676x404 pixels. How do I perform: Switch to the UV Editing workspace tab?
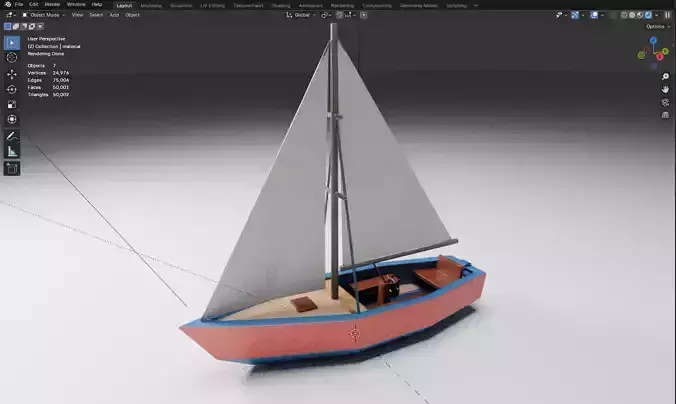click(x=212, y=6)
